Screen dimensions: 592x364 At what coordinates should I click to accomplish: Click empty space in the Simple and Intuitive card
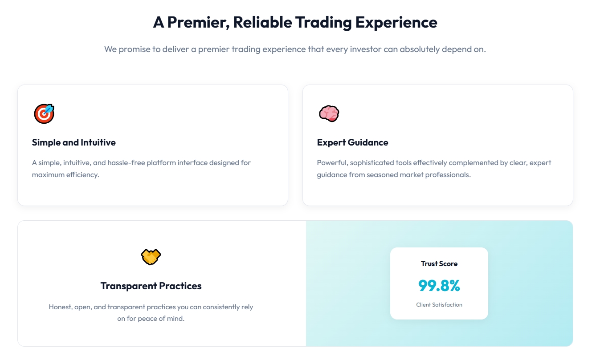[200, 116]
